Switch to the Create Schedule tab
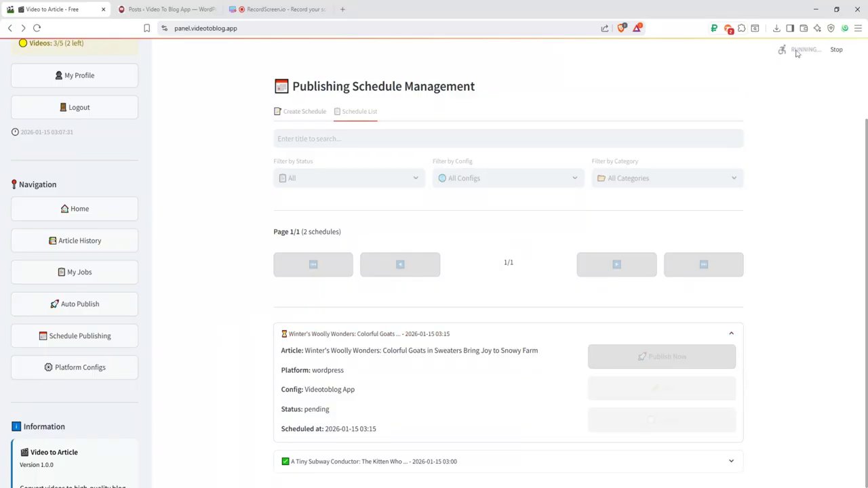The height and width of the screenshot is (488, 868). point(300,111)
